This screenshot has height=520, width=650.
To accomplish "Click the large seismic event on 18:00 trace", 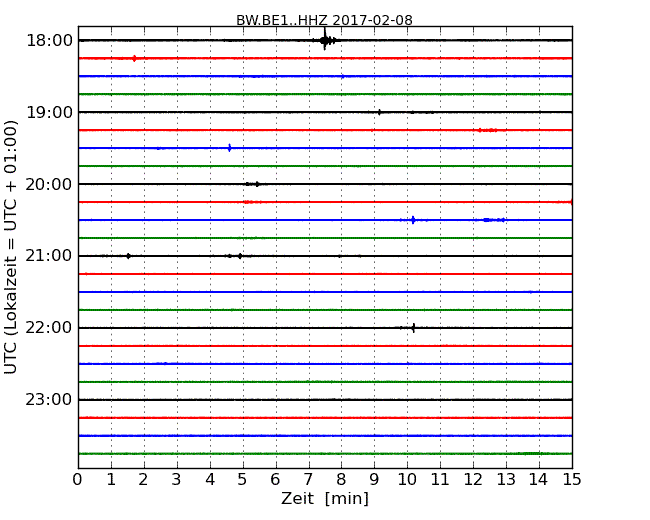I will [325, 40].
